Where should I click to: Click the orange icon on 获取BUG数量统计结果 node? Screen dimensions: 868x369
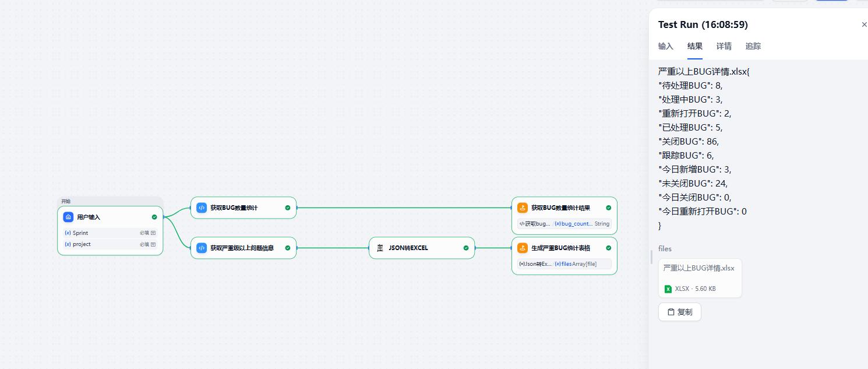(523, 208)
